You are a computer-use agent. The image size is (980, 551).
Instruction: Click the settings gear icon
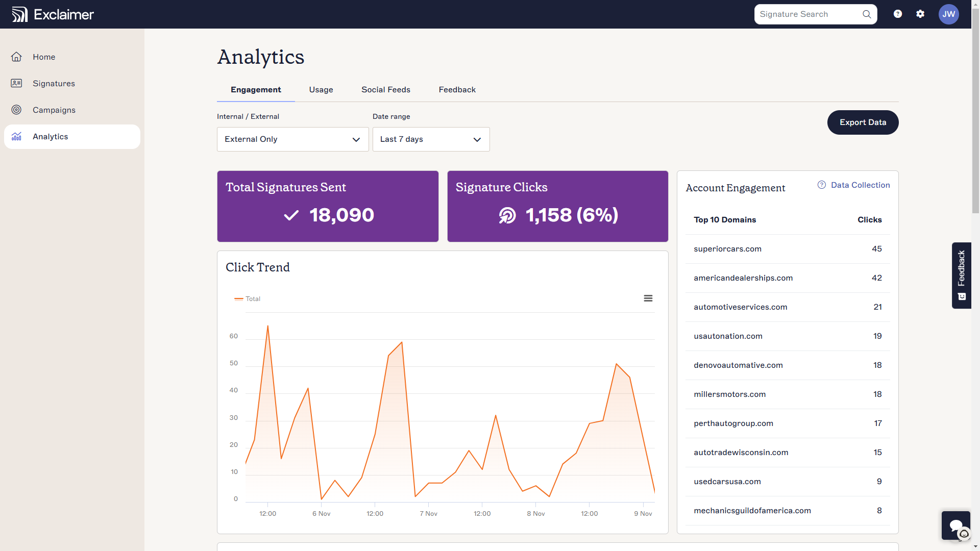click(920, 14)
